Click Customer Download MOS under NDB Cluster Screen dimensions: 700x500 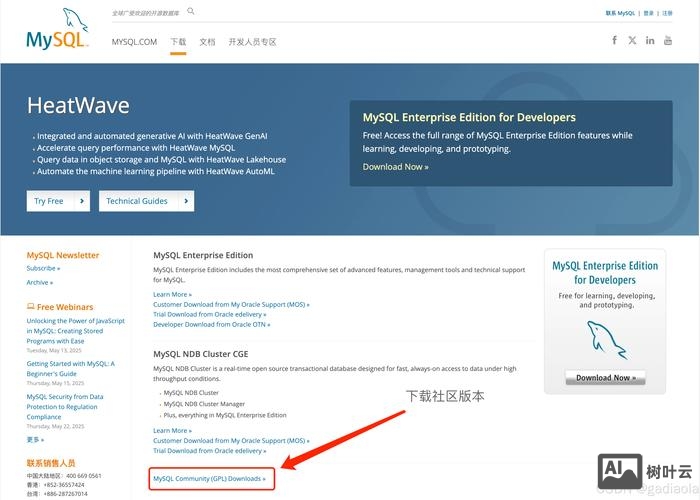click(x=231, y=441)
